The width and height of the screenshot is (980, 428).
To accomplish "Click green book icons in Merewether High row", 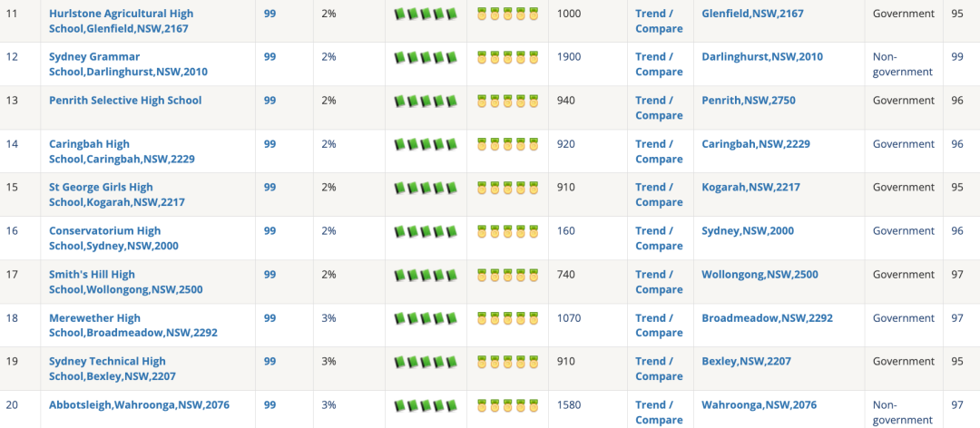I will click(x=426, y=318).
